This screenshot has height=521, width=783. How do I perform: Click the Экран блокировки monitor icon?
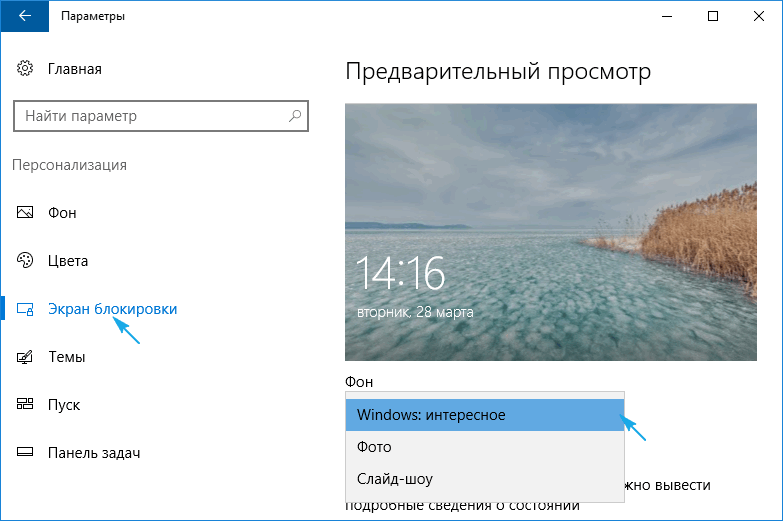[x=25, y=309]
